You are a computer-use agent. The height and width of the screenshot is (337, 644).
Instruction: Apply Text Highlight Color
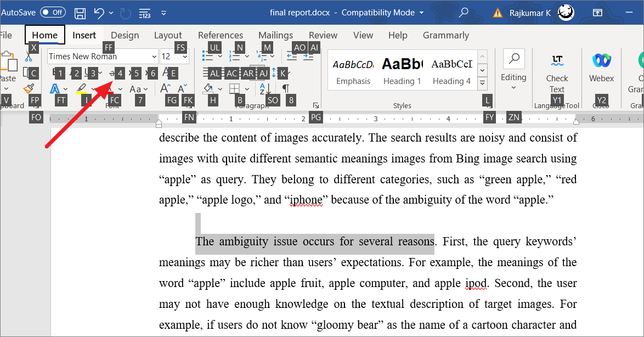81,87
